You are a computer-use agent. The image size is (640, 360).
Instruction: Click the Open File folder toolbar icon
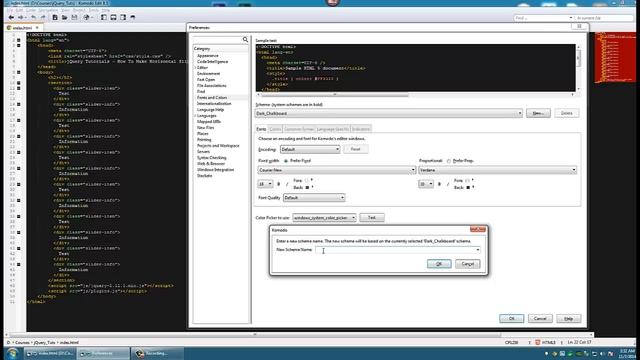[64, 18]
